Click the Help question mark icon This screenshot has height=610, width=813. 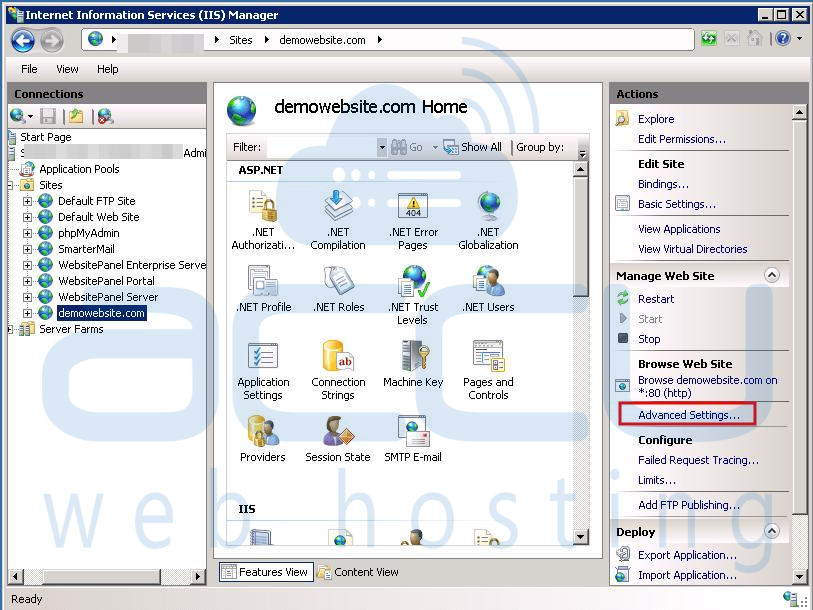point(783,38)
